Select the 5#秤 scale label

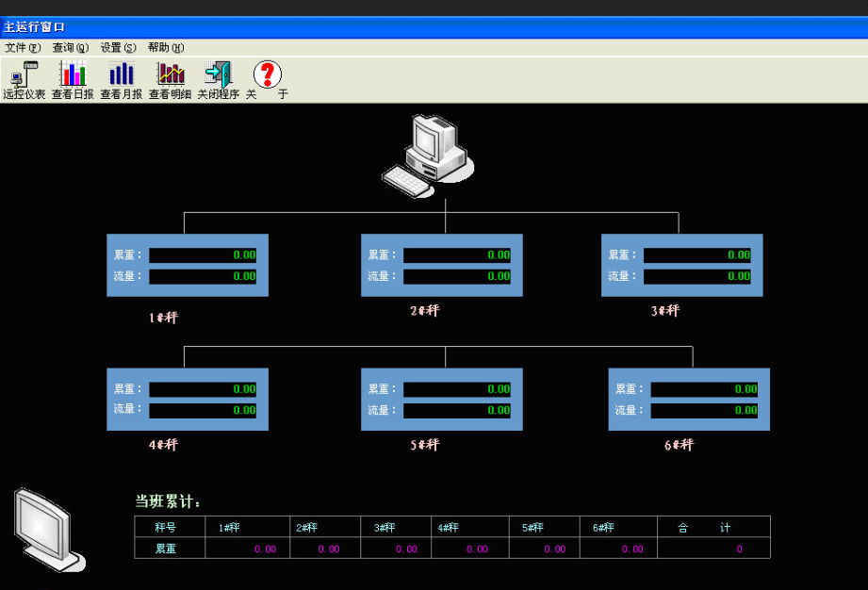[425, 445]
